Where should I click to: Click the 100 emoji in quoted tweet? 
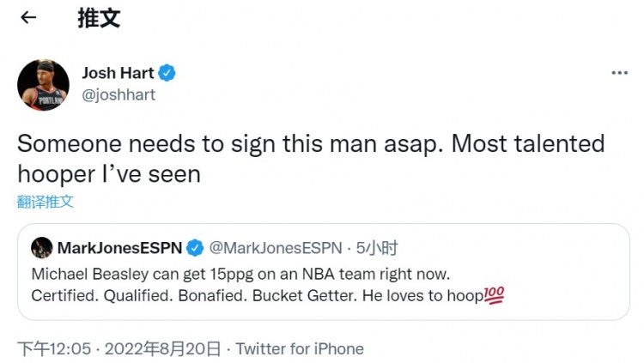point(494,295)
